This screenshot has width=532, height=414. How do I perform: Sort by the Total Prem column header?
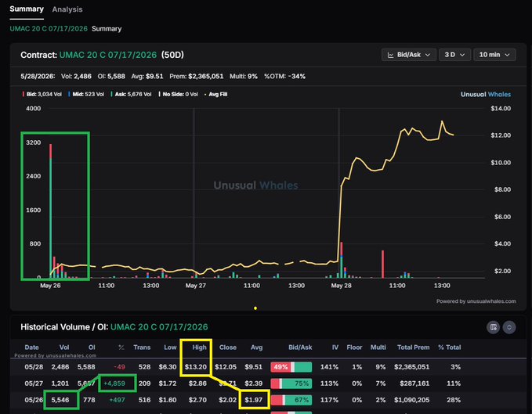coord(413,347)
